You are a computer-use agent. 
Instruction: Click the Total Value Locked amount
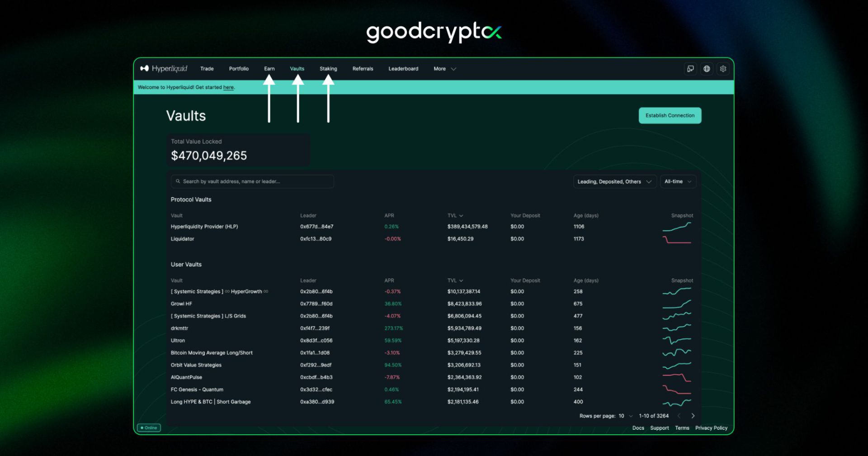click(x=209, y=156)
